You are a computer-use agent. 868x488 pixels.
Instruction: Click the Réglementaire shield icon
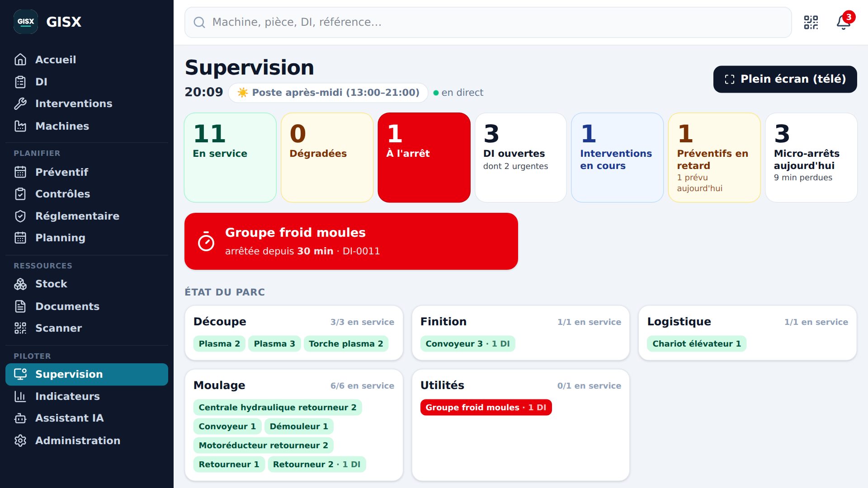(x=20, y=216)
